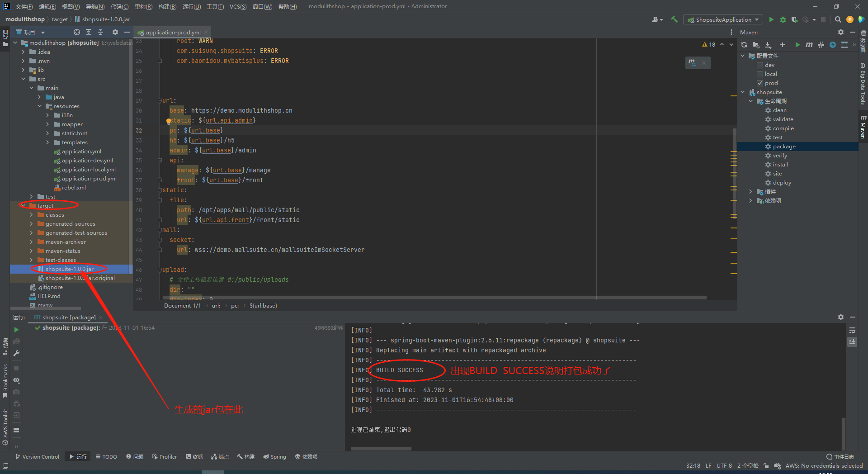Open ShopsuiteApplication run configuration dropdown
Screen dimensions: 868x474
pos(723,19)
